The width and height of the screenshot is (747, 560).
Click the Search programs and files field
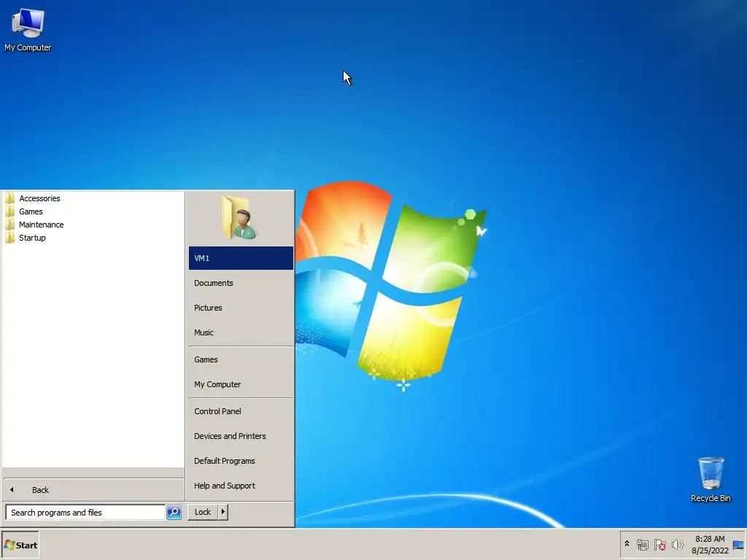click(85, 513)
